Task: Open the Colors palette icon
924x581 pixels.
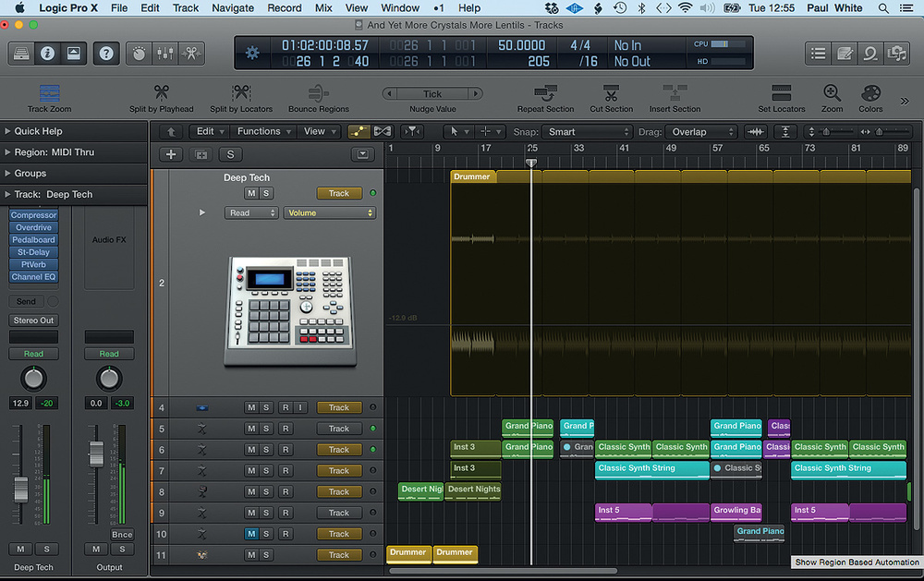Action: pos(870,93)
